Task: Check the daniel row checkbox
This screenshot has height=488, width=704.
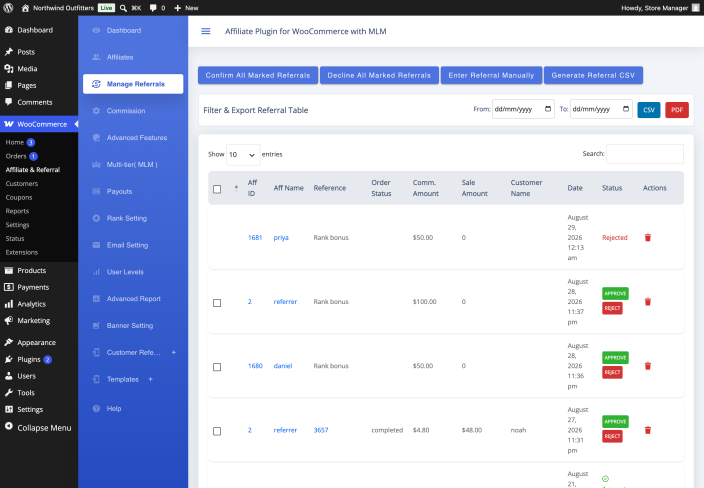Action: tap(217, 367)
